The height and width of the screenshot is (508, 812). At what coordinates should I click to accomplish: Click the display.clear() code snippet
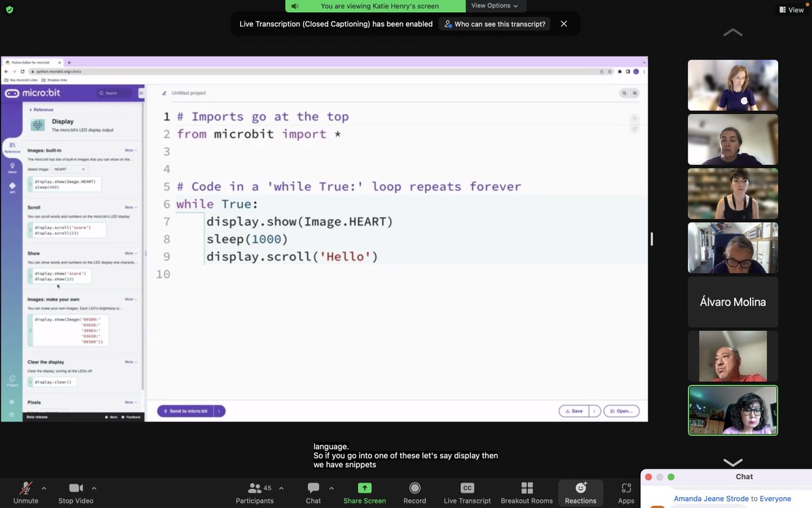click(x=52, y=382)
